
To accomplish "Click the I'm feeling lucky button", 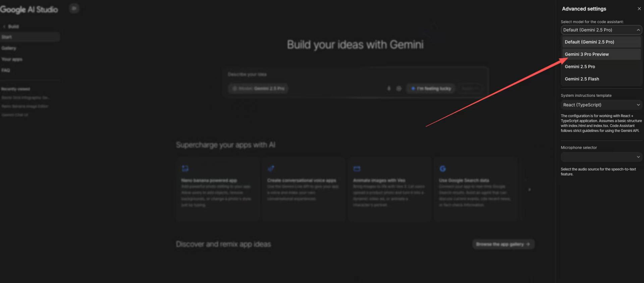I will click(x=431, y=88).
